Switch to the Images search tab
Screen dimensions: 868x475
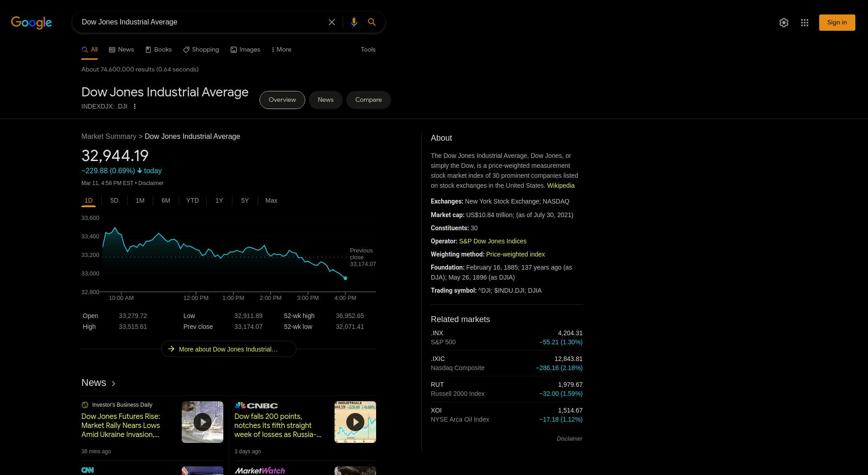point(245,50)
